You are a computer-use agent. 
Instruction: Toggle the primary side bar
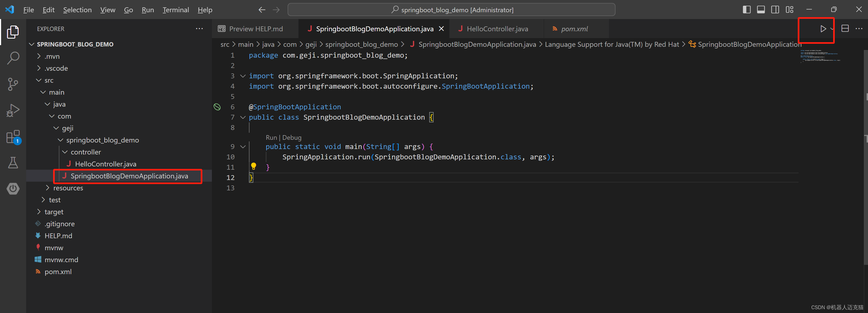coord(746,10)
